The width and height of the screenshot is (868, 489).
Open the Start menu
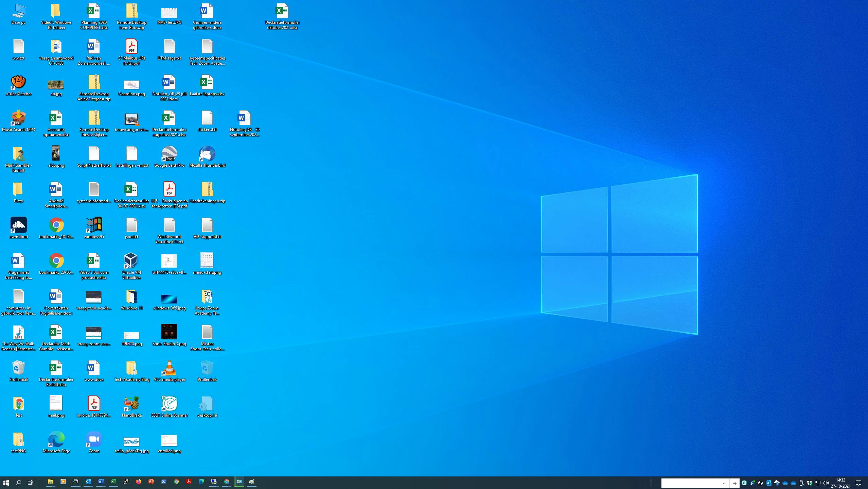click(6, 482)
